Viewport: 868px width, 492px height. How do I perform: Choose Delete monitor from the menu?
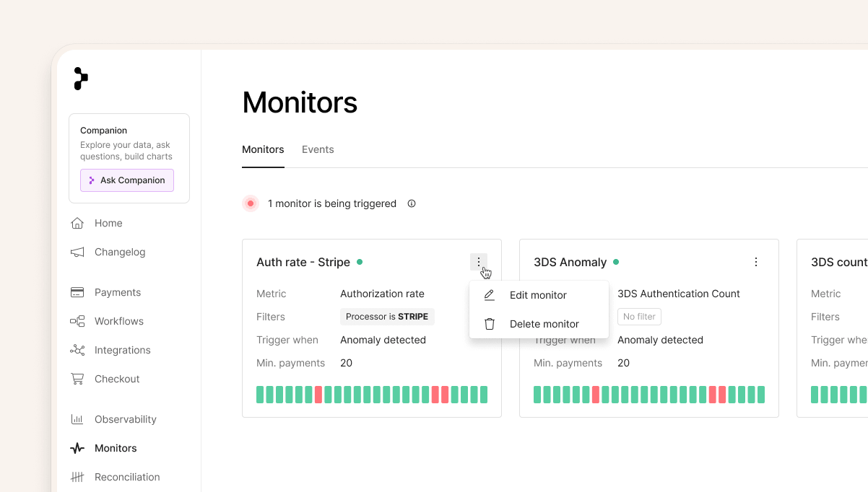point(539,324)
